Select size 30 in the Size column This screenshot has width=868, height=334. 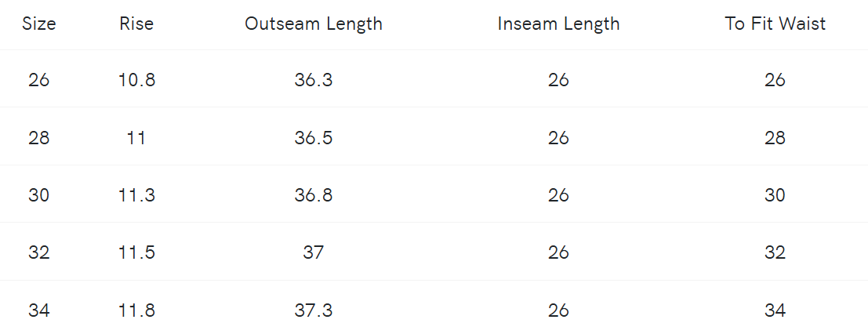(39, 195)
